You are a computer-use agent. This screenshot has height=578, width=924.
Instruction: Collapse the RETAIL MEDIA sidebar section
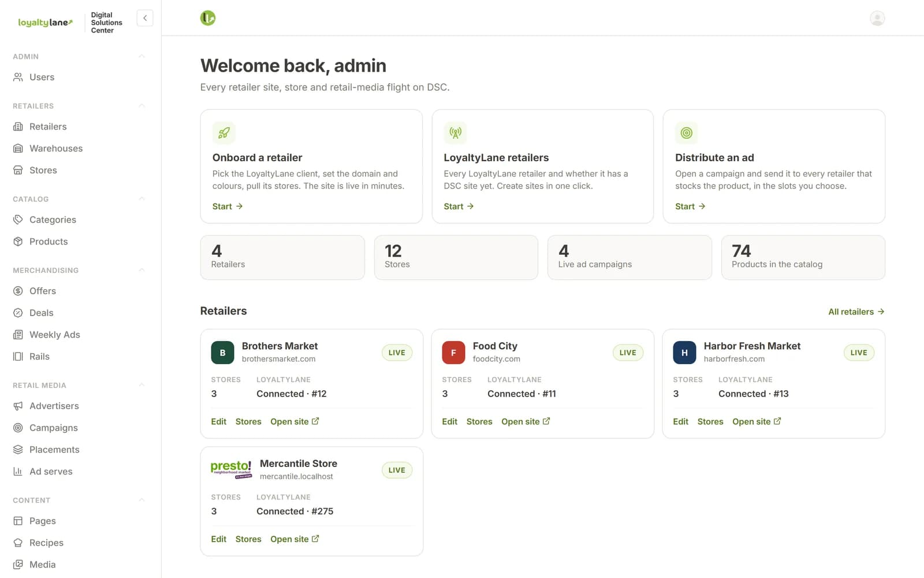(141, 385)
